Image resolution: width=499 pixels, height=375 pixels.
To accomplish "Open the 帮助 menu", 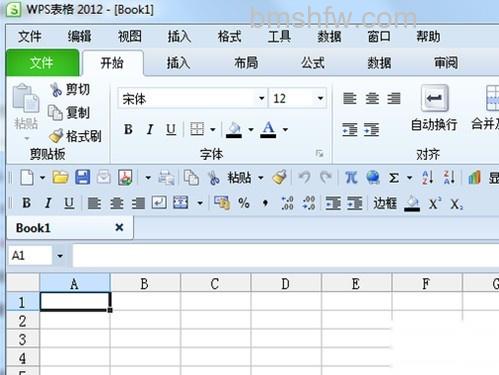I will tap(429, 36).
